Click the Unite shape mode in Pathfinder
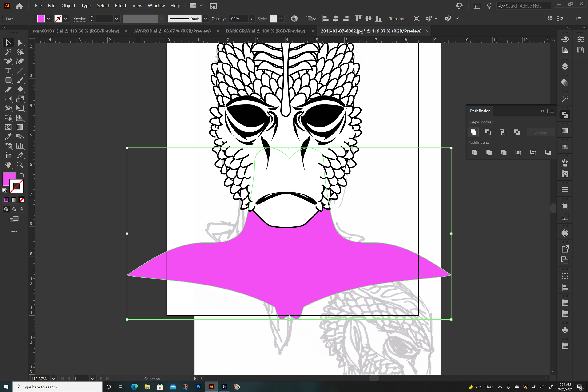The height and width of the screenshot is (392, 588). [473, 132]
